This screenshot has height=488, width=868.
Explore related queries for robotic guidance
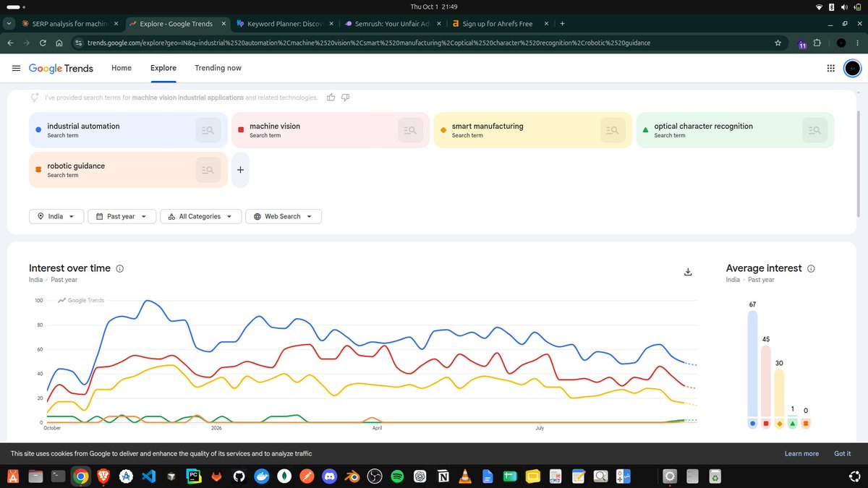(x=208, y=170)
